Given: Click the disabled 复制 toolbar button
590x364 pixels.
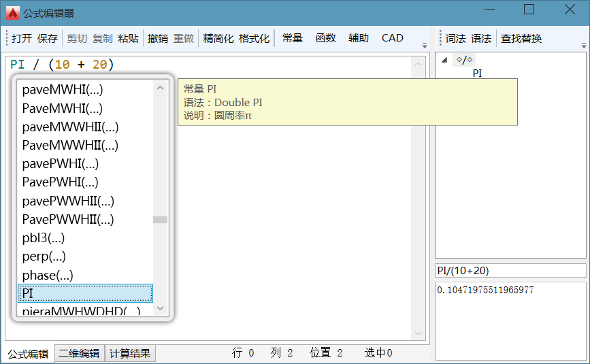Looking at the screenshot, I should (x=103, y=38).
